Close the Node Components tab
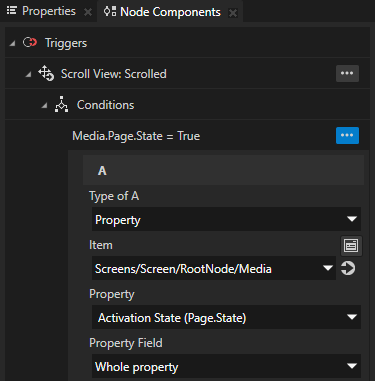Image resolution: width=375 pixels, height=381 pixels. tap(233, 13)
